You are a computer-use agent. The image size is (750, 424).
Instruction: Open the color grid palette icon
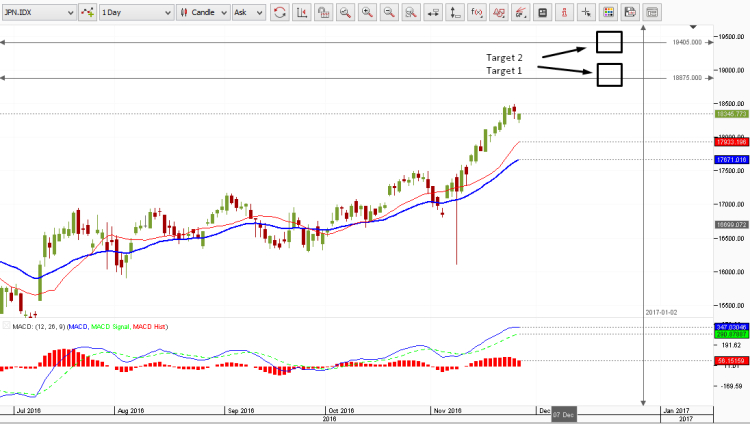(x=607, y=13)
